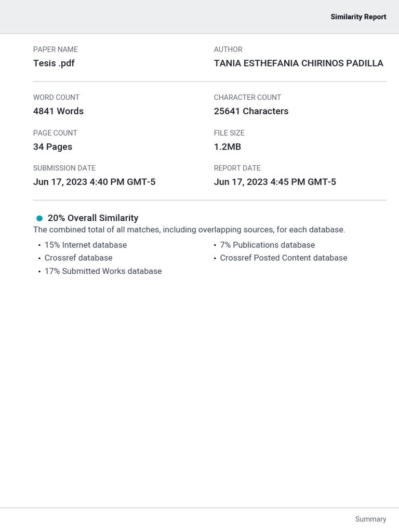Select the Crossref Posted Content database item
399x532 pixels.
click(283, 258)
